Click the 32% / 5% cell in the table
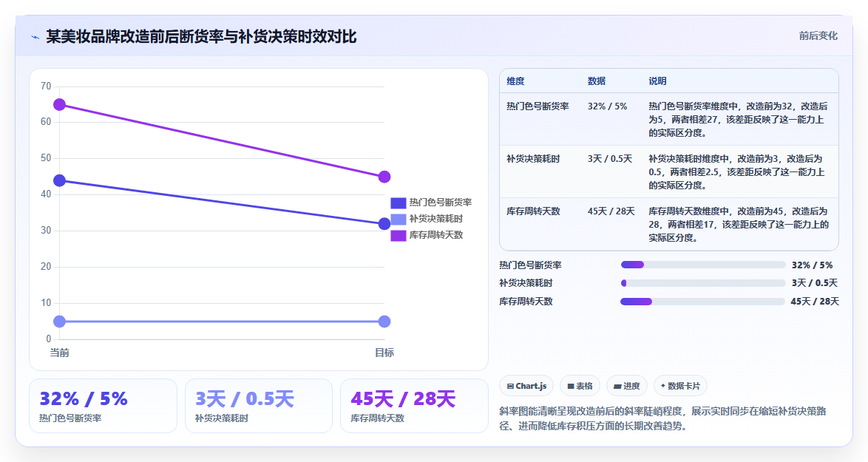868x462 pixels. (607, 106)
